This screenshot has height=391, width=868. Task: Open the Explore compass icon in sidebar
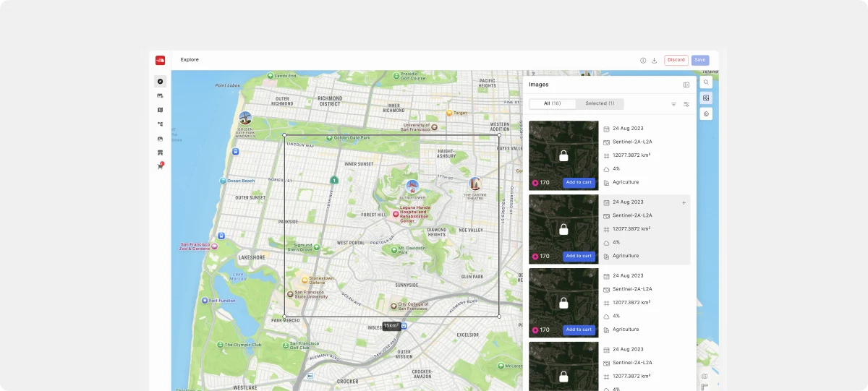point(160,82)
